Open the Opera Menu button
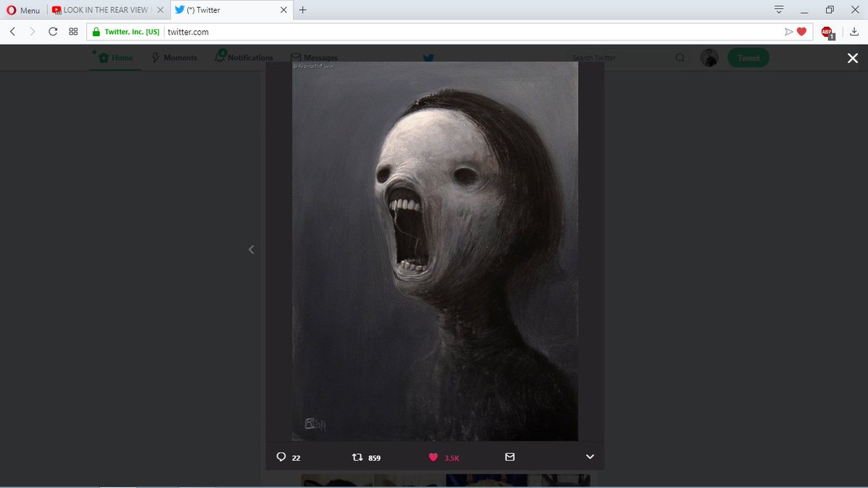This screenshot has height=488, width=868. [x=23, y=10]
